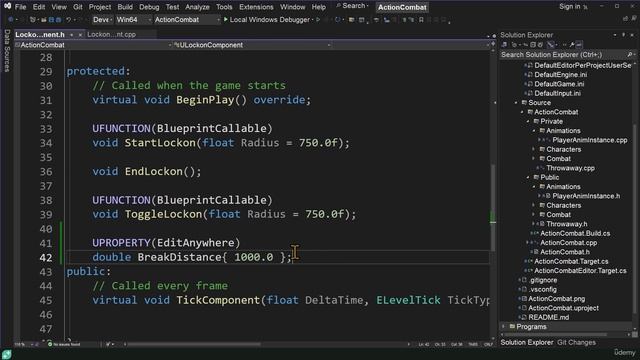Switch to the Git Changes tab
Screen dimensions: 640x360
[576, 342]
